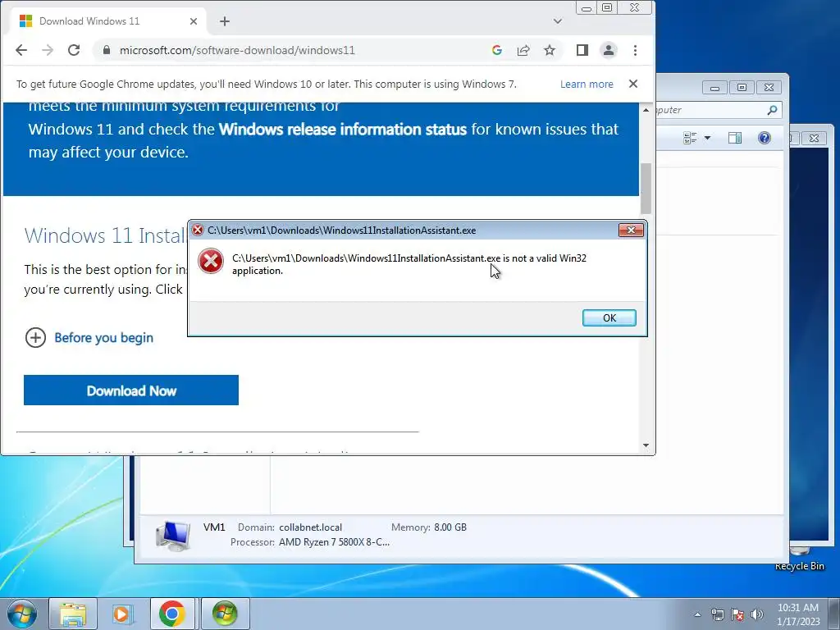Open the Chrome three-dot menu
Viewport: 840px width, 630px height.
(x=636, y=50)
